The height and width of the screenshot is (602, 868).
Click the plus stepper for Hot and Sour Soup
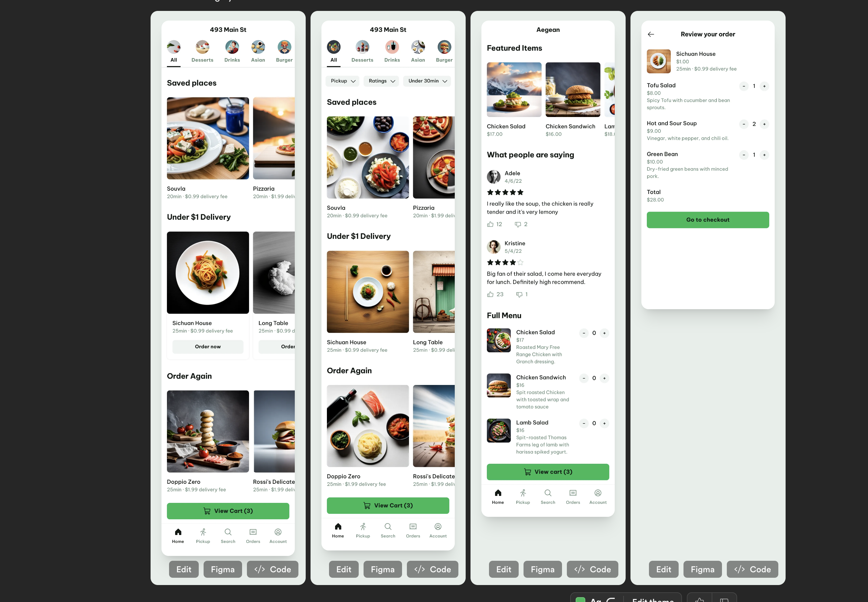pyautogui.click(x=764, y=124)
